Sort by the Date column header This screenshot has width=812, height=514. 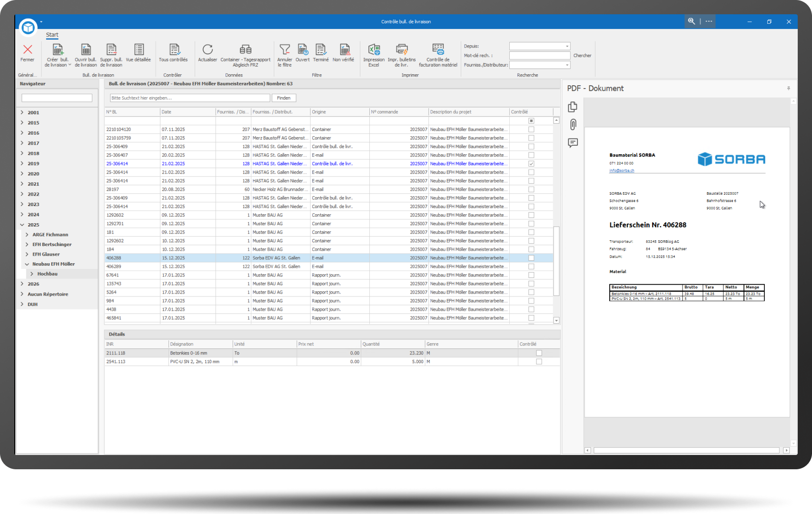188,112
